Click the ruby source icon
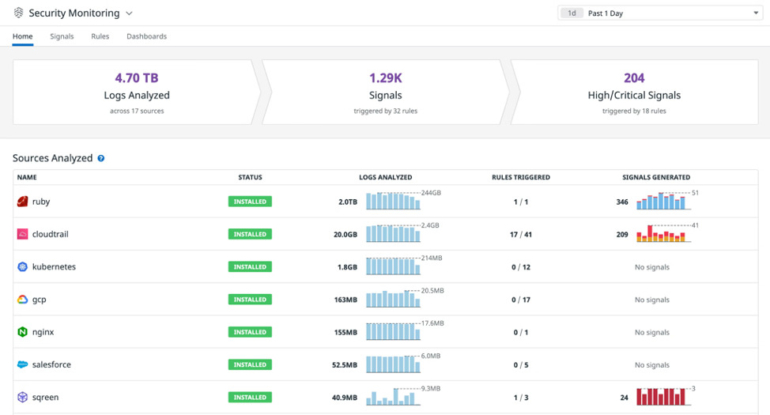Viewport: 770px width, 415px height. click(x=22, y=202)
